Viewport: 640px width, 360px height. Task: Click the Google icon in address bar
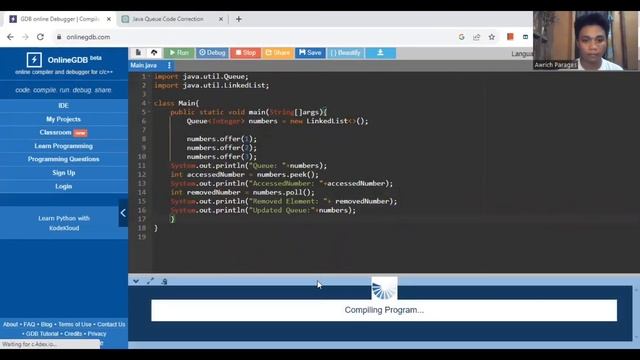[461, 37]
